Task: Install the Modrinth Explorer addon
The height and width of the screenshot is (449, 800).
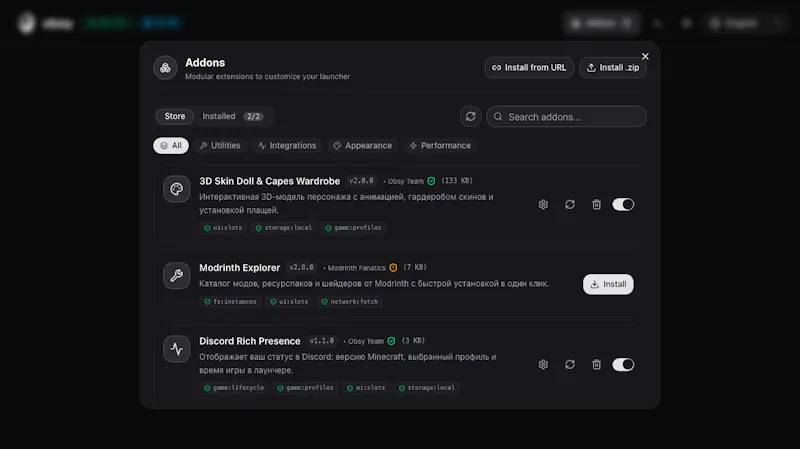Action: (x=608, y=284)
